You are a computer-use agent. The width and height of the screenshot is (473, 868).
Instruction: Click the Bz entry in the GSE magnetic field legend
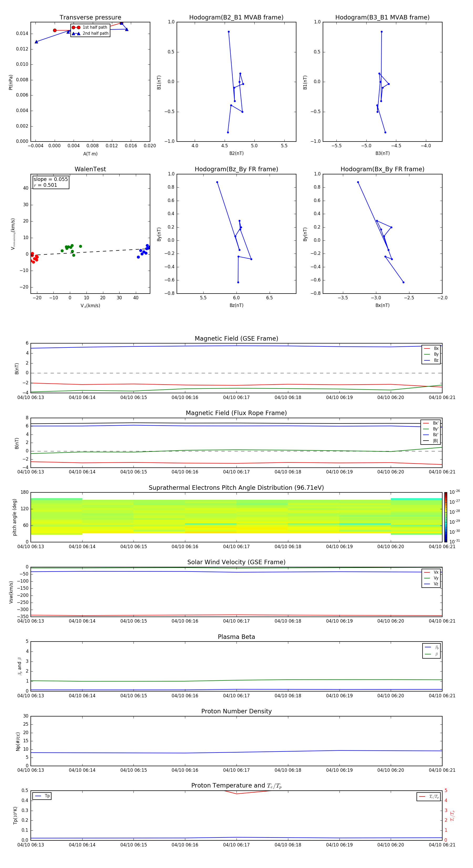pyautogui.click(x=431, y=360)
